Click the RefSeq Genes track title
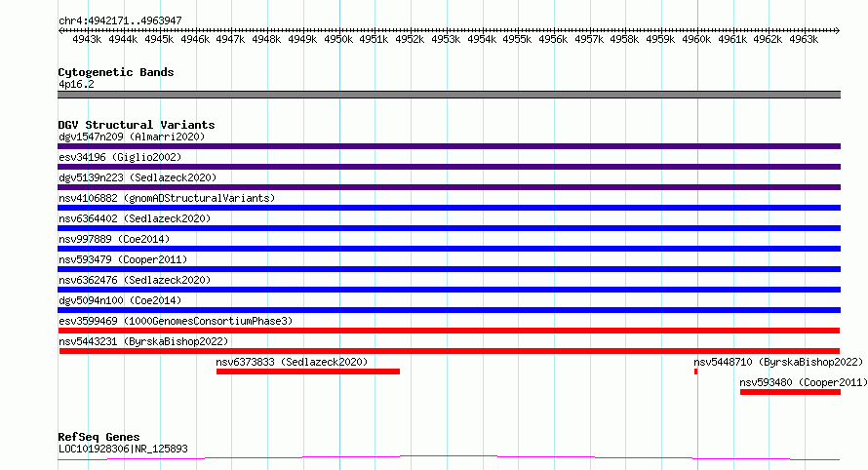The width and height of the screenshot is (868, 470). (x=99, y=437)
